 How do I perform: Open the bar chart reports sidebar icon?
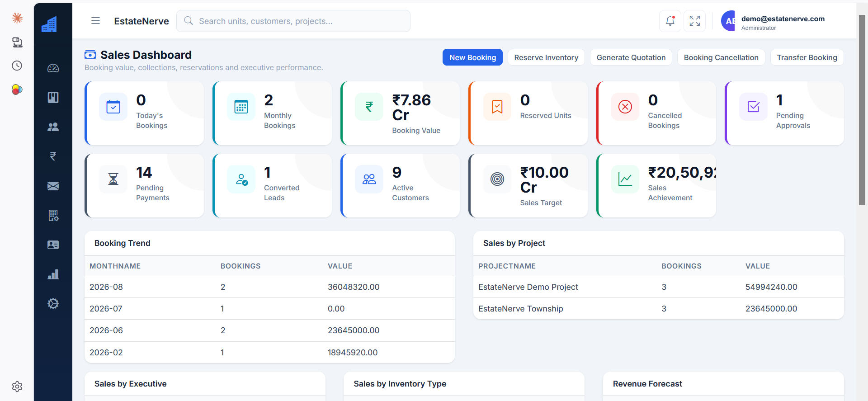pos(53,274)
